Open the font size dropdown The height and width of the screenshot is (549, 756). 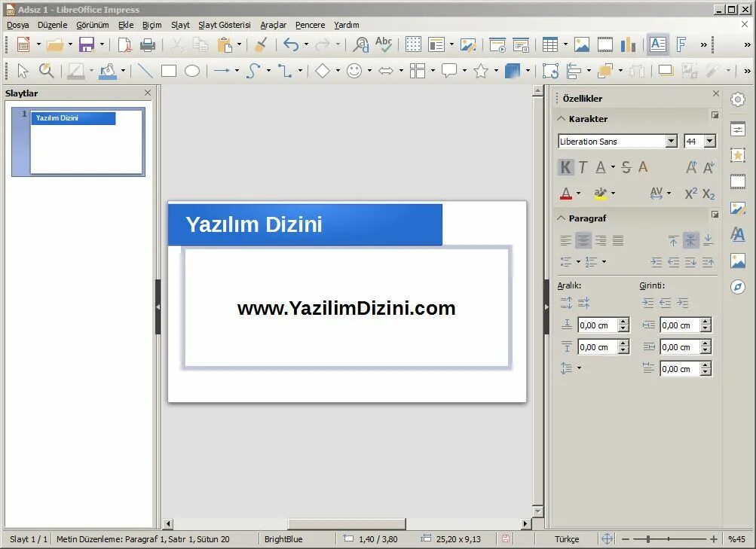tap(710, 141)
